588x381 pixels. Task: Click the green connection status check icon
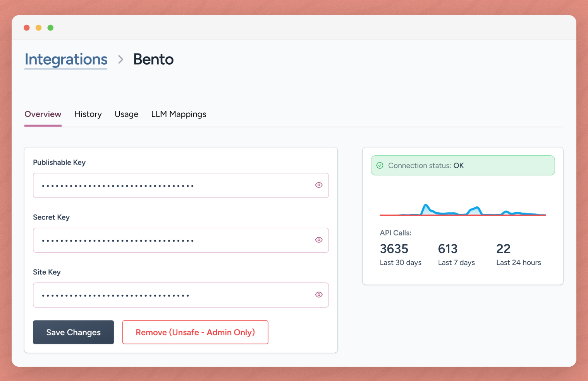tap(380, 165)
